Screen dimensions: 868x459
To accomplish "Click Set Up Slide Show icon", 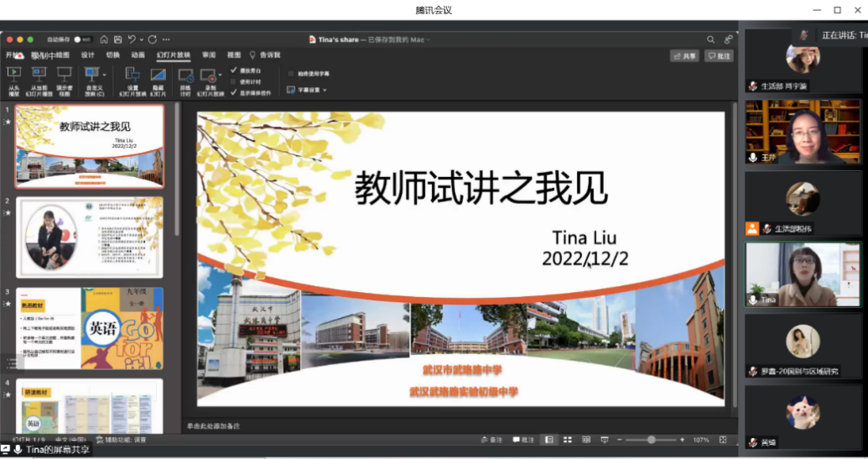I will pyautogui.click(x=133, y=75).
